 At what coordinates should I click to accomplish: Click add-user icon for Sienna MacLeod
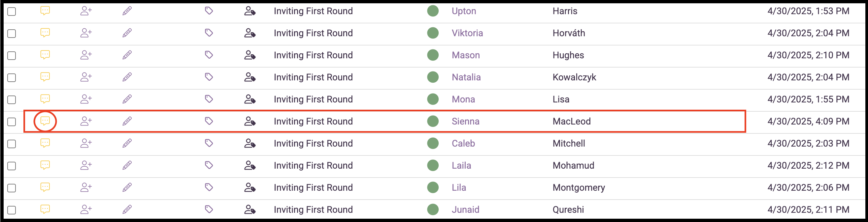(86, 121)
